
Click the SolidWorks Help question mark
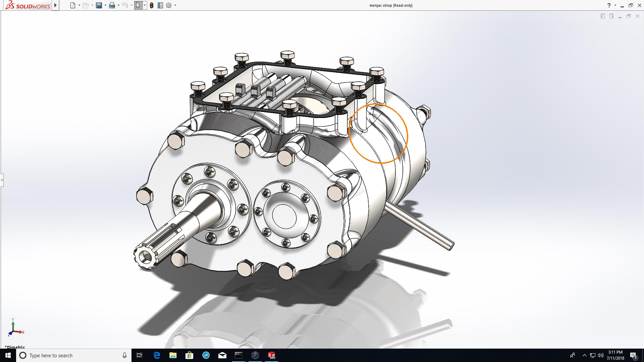[609, 5]
